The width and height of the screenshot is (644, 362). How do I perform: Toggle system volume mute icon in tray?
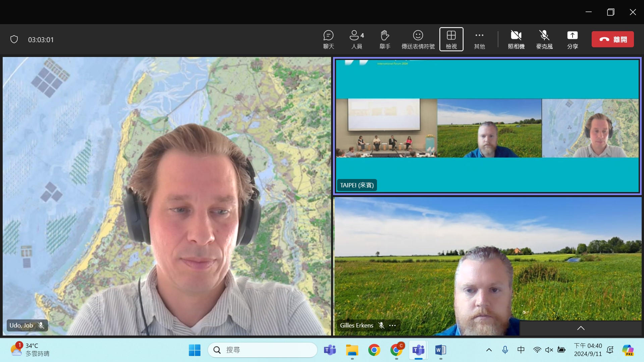[549, 350]
